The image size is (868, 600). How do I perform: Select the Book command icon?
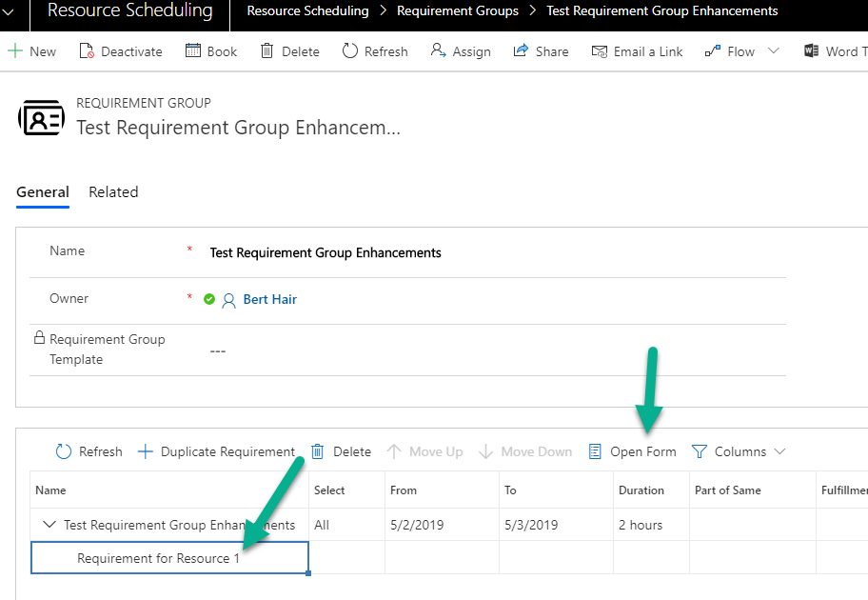[193, 50]
